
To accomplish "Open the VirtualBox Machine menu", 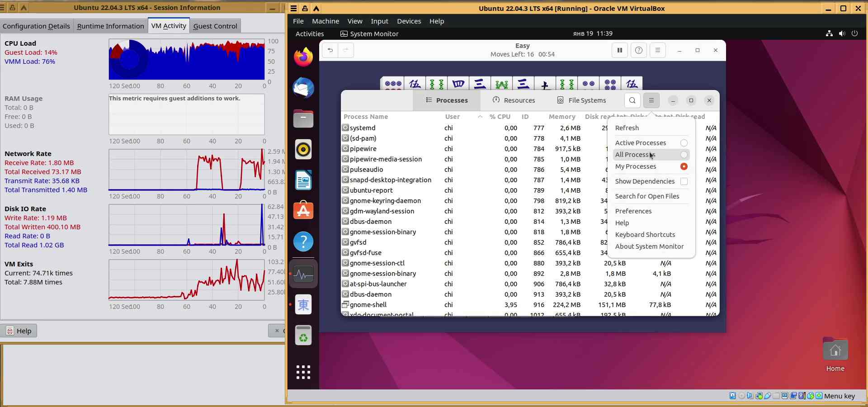I will coord(325,21).
